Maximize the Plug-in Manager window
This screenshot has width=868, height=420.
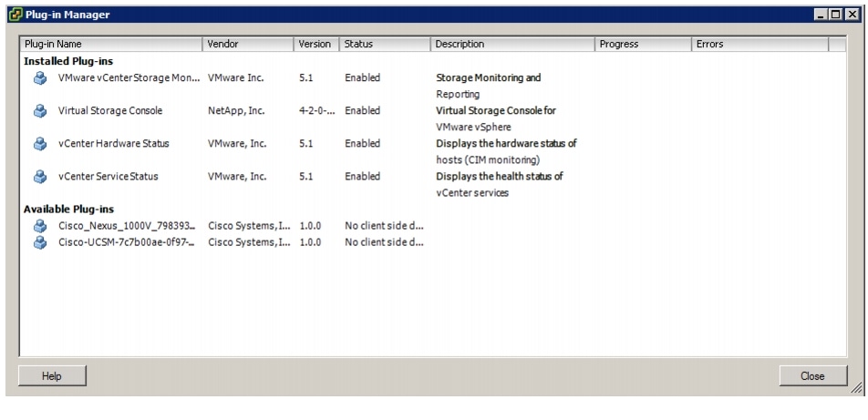pos(835,15)
